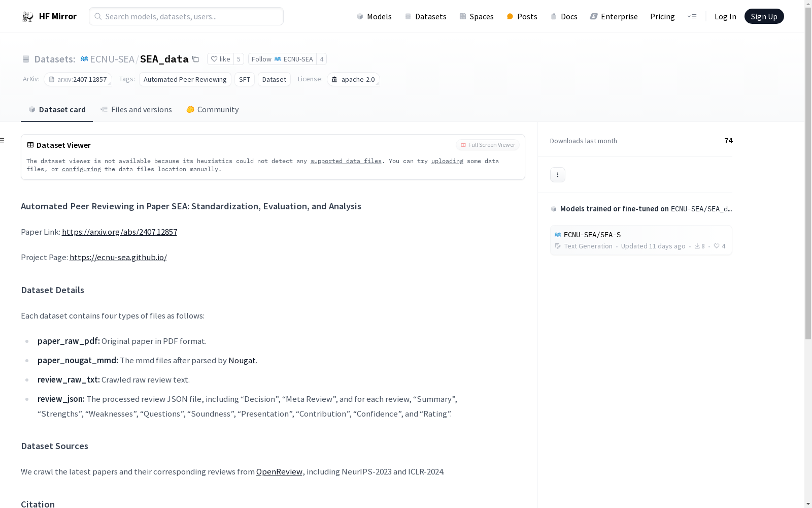
Task: Click the Dataset Viewer table icon
Action: pyautogui.click(x=30, y=145)
